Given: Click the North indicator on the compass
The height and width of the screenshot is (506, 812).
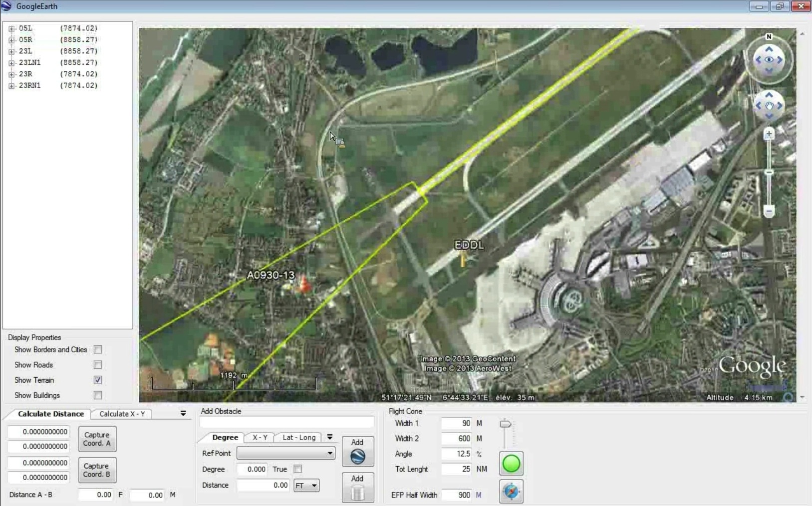Looking at the screenshot, I should tap(769, 36).
